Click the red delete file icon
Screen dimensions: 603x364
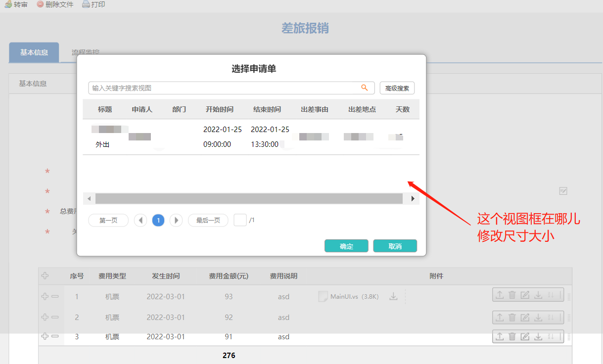point(40,4)
